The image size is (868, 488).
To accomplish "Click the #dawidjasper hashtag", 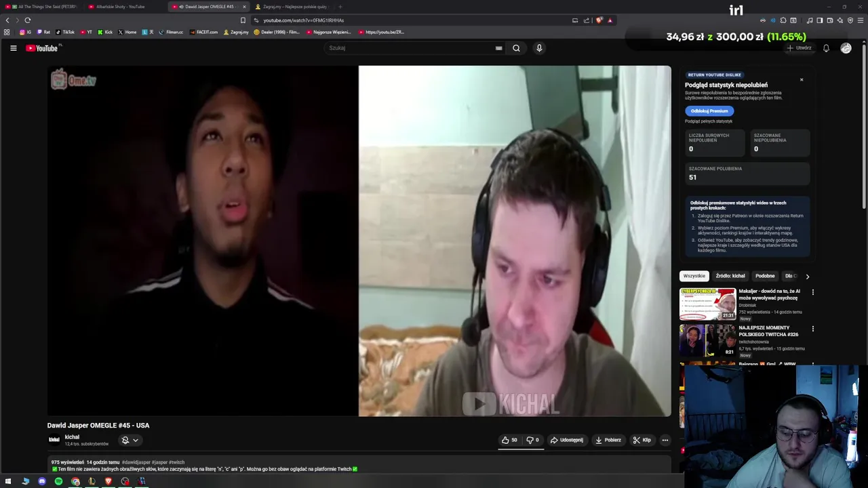I will coord(136,462).
